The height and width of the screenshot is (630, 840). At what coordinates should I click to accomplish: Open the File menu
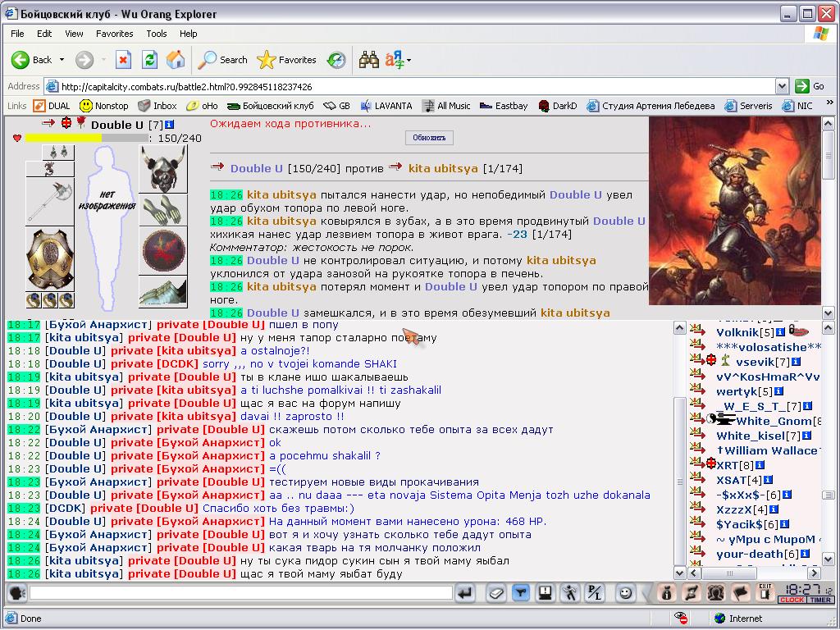click(x=17, y=34)
